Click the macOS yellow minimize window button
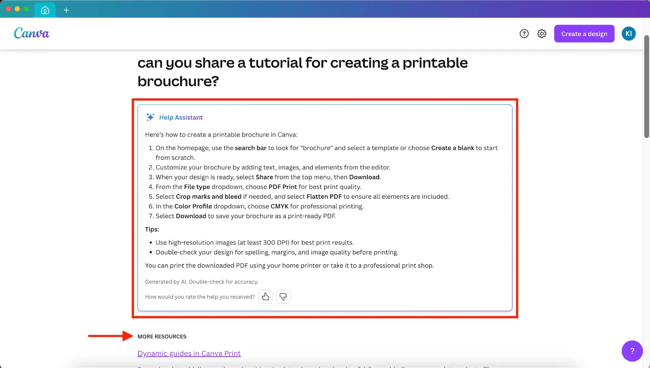The width and height of the screenshot is (650, 368). 17,9
